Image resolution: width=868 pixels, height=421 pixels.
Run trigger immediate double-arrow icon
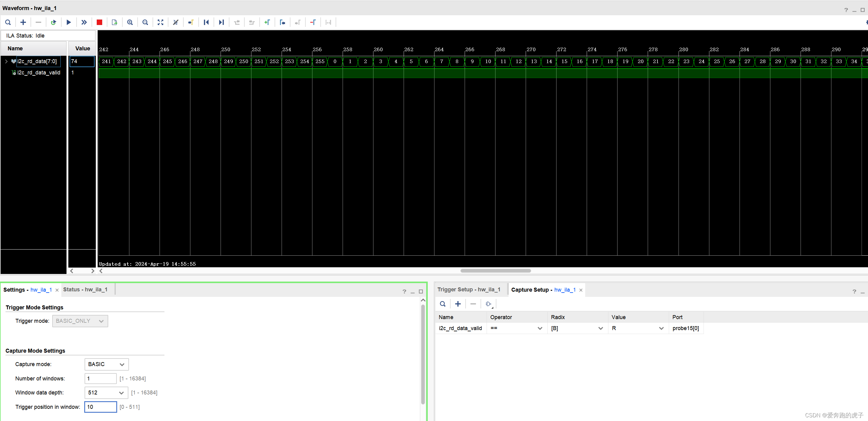pos(84,22)
